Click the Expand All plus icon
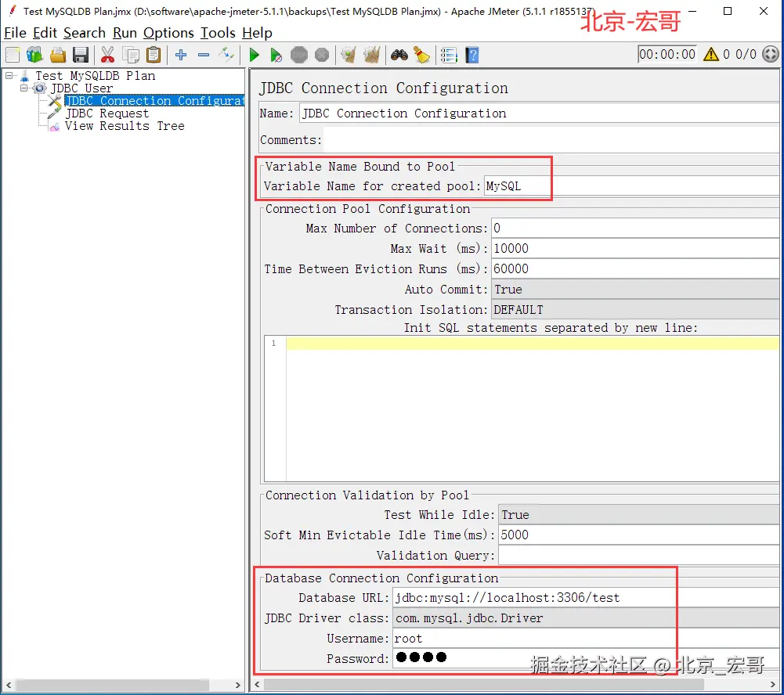 (181, 55)
